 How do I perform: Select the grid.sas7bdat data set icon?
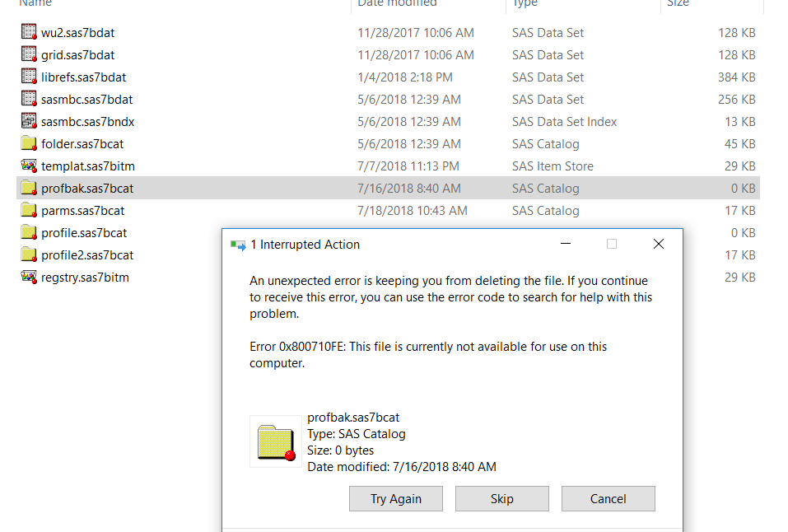coord(28,55)
